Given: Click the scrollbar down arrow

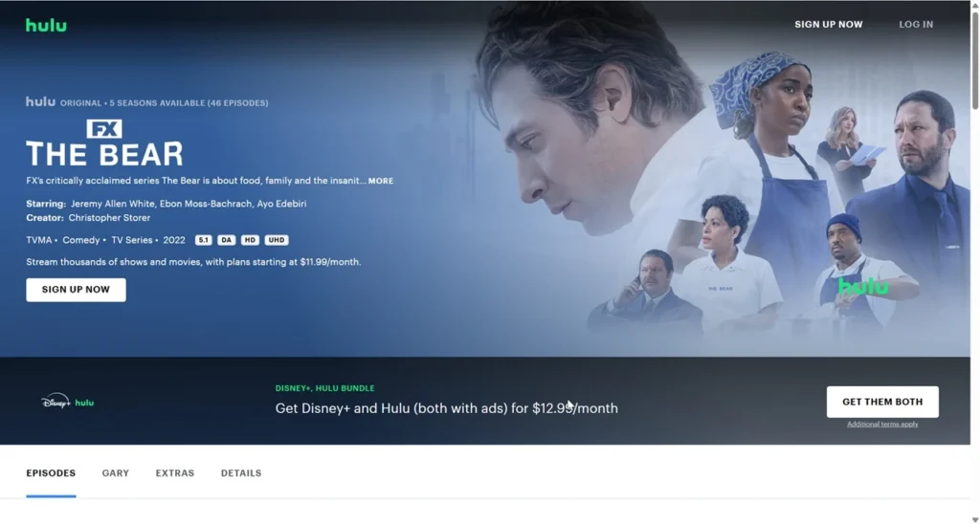Looking at the screenshot, I should point(975,518).
